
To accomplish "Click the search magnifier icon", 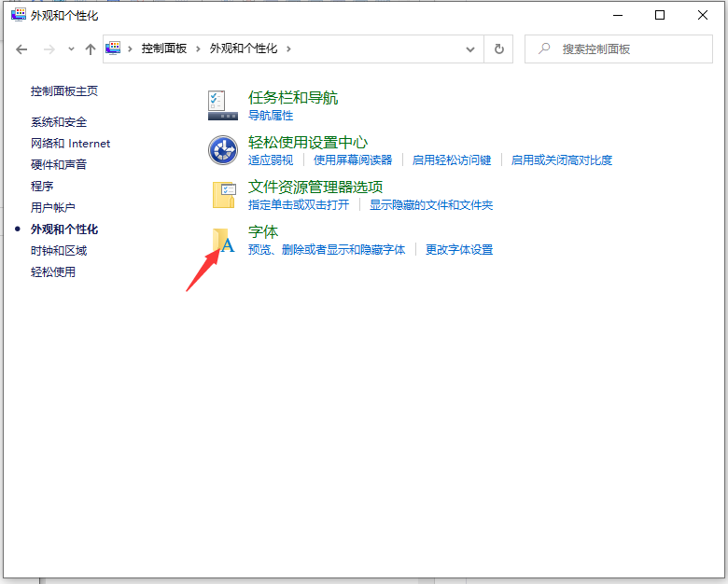I will 544,49.
